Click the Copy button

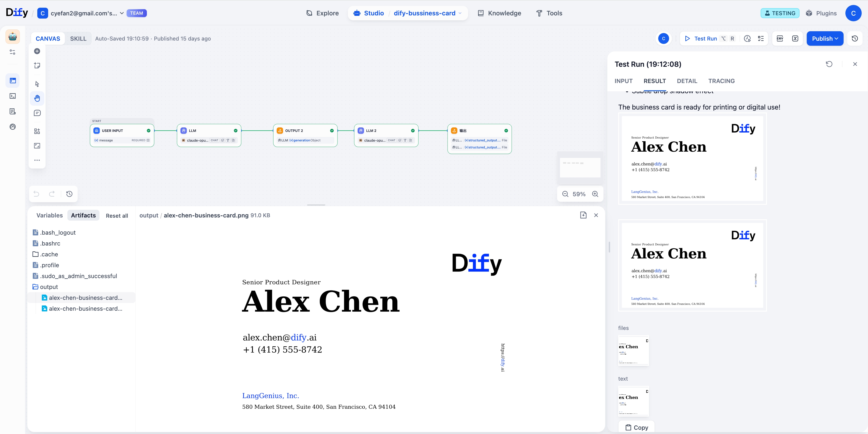637,427
